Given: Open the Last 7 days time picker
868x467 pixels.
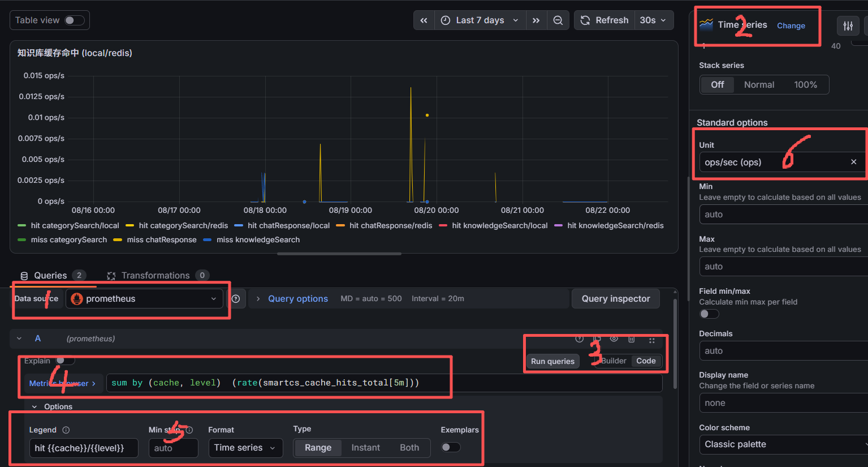Looking at the screenshot, I should (x=480, y=20).
